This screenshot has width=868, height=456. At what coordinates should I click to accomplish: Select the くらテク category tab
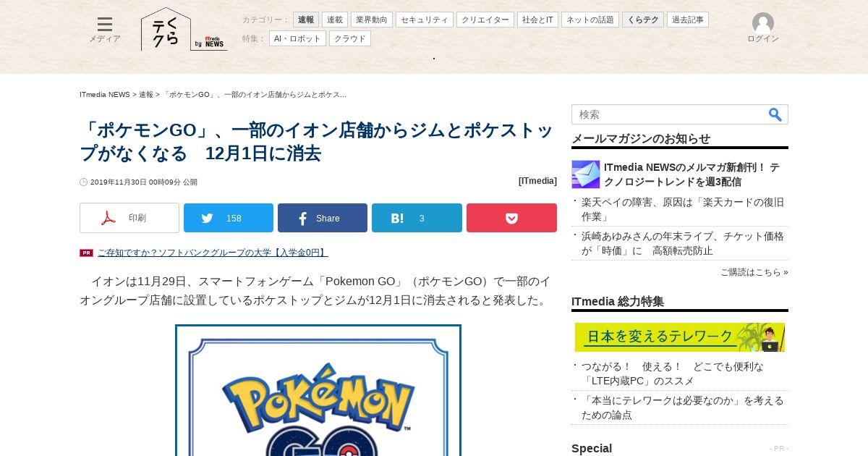643,20
